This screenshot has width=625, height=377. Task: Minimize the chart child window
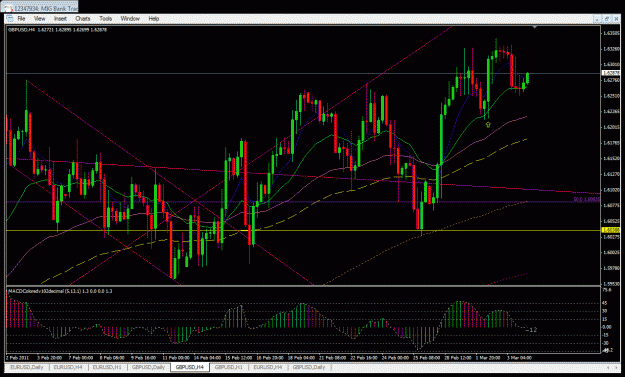597,19
